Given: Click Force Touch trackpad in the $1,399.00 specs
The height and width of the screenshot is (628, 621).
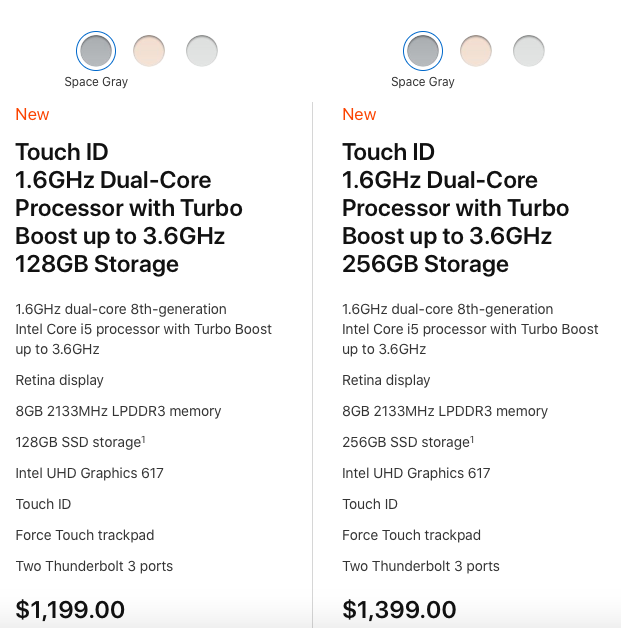Looking at the screenshot, I should pos(411,535).
